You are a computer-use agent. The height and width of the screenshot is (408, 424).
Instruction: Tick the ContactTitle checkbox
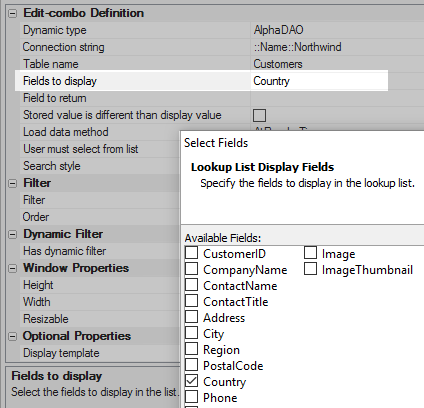click(191, 301)
